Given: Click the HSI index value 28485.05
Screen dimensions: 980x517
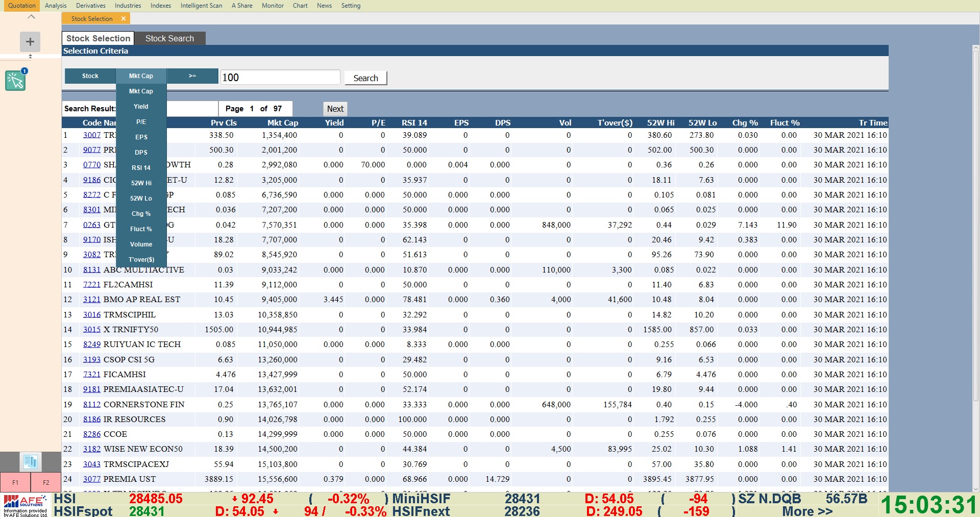Looking at the screenshot, I should click(156, 499).
